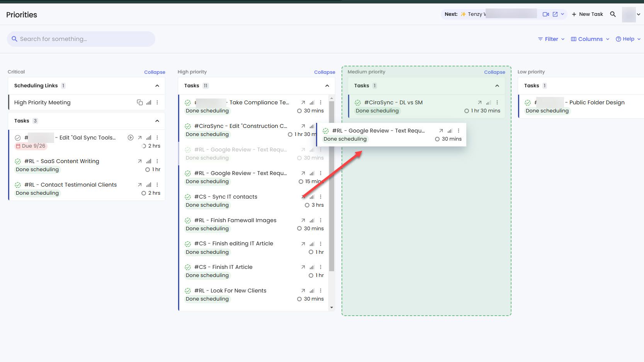644x362 pixels.
Task: Click the New Task button
Action: (x=587, y=14)
